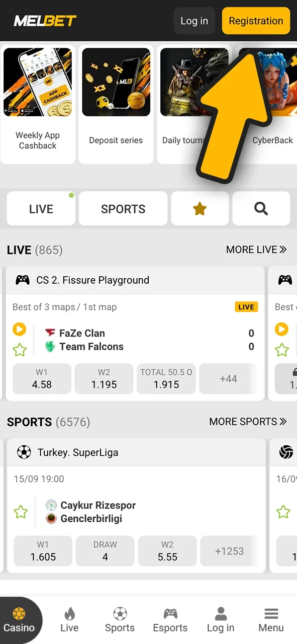
Task: Expand MORE SPORTS with the double chevron
Action: pos(248,422)
